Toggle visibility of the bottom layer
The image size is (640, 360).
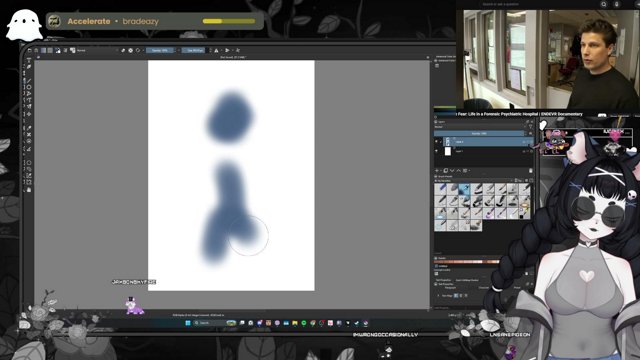click(436, 151)
